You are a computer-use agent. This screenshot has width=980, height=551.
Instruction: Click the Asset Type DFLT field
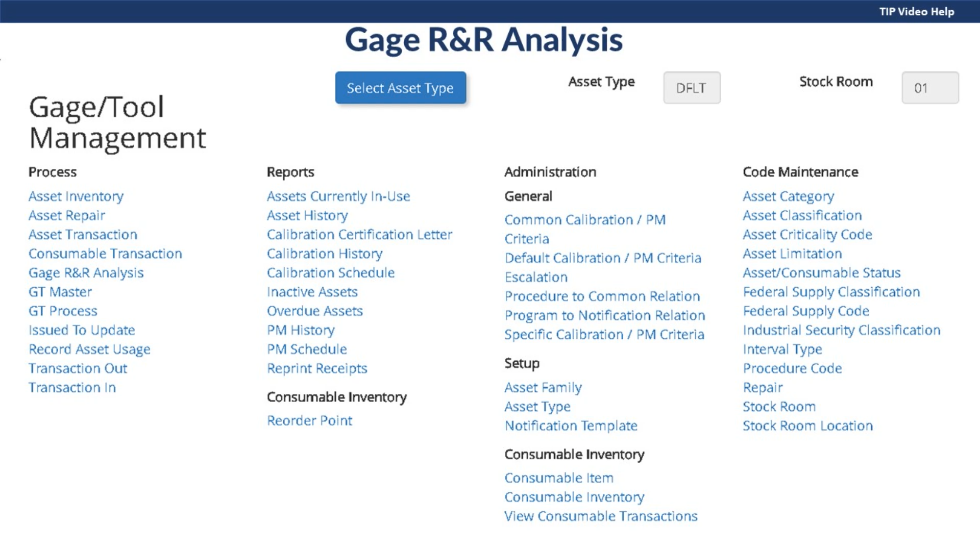click(692, 88)
